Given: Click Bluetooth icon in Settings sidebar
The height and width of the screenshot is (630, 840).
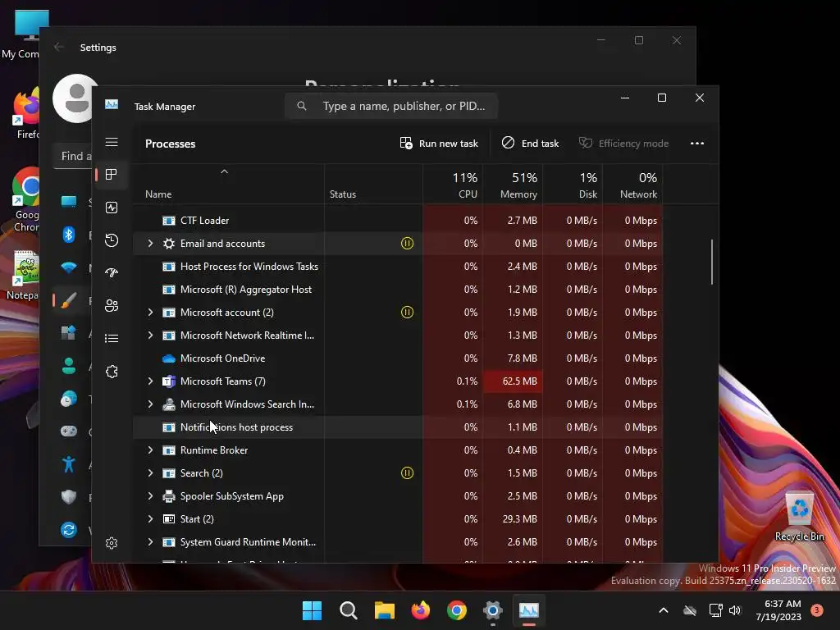Looking at the screenshot, I should [69, 235].
